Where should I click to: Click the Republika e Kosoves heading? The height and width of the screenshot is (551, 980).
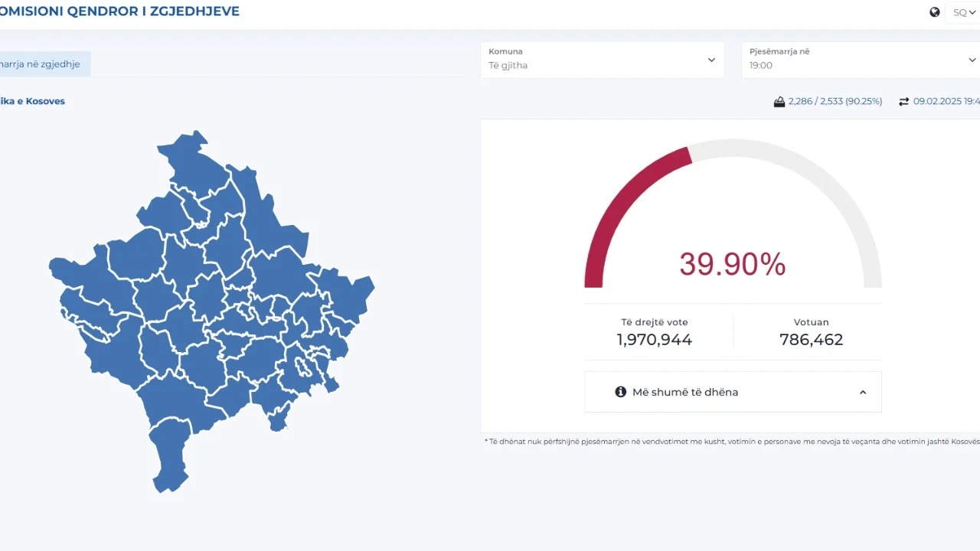click(32, 101)
